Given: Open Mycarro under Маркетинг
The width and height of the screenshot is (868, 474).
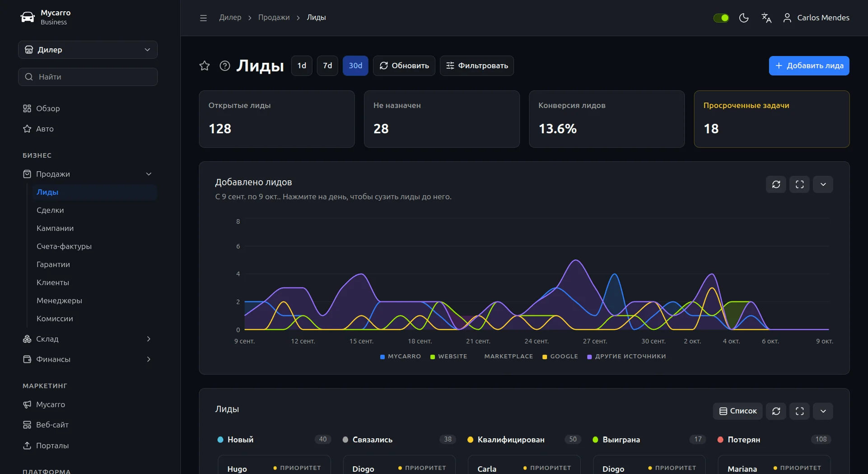Looking at the screenshot, I should (88, 404).
